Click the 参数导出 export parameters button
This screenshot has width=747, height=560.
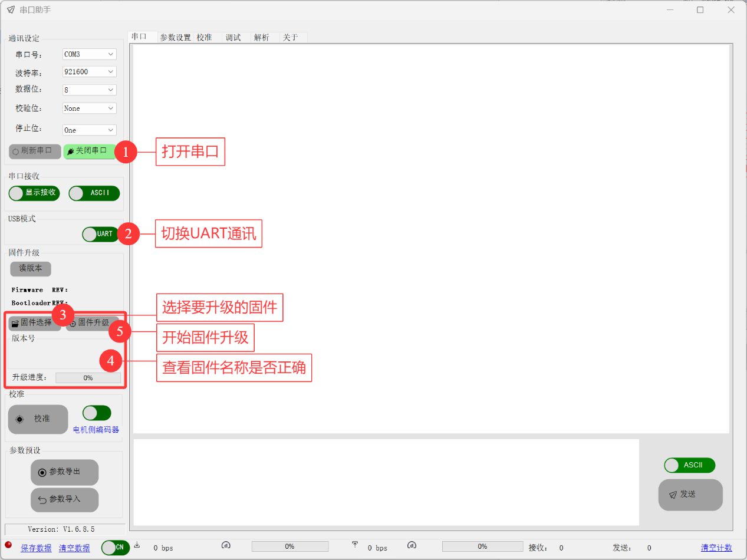(64, 472)
